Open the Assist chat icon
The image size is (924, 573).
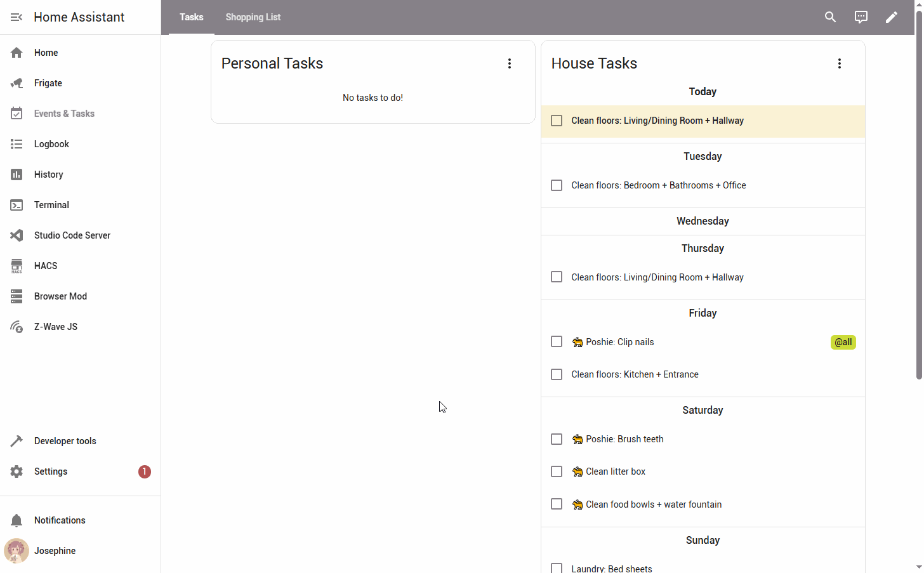861,17
